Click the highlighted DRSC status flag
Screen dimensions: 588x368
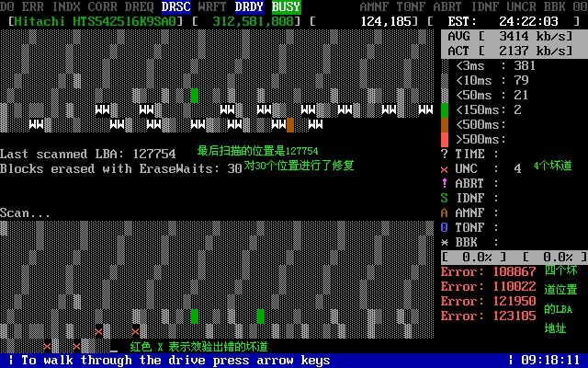[176, 6]
